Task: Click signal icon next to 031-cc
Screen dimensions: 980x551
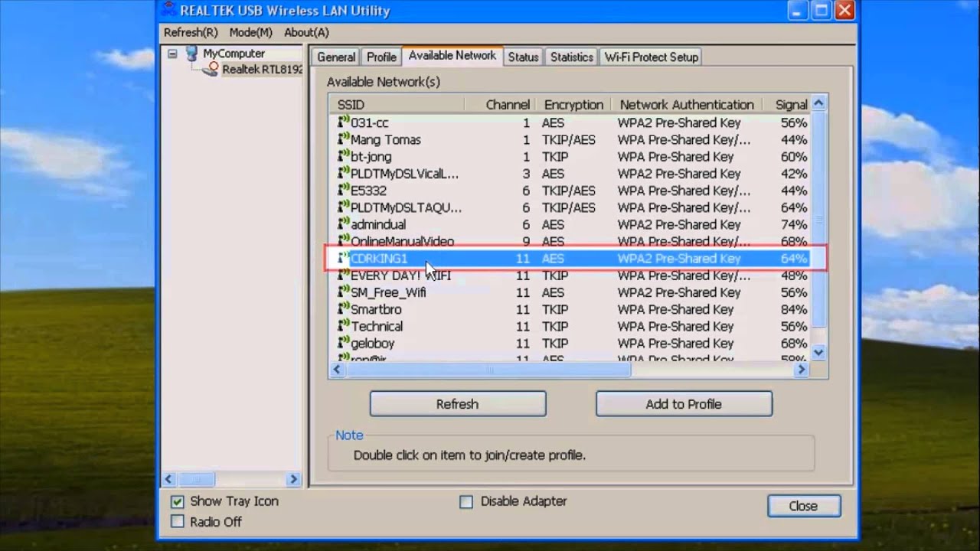Action: click(x=344, y=122)
